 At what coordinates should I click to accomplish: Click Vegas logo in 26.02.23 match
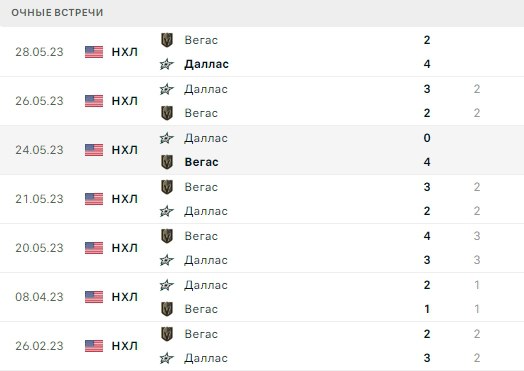click(167, 334)
